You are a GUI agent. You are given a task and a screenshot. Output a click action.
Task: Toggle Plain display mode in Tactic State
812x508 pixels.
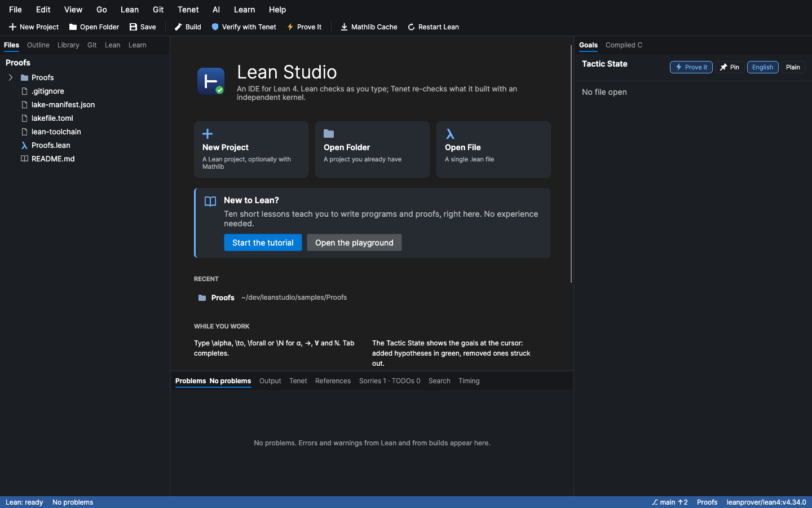(793, 67)
